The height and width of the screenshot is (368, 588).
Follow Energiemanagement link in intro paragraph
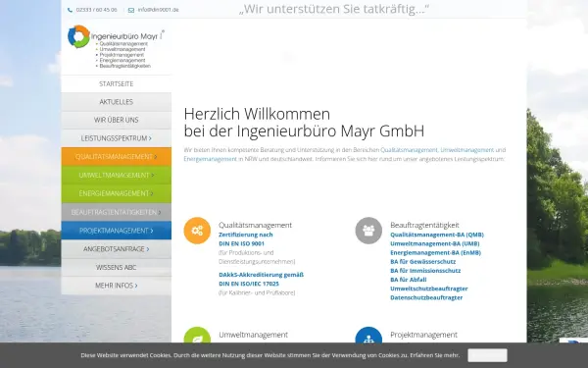[210, 159]
